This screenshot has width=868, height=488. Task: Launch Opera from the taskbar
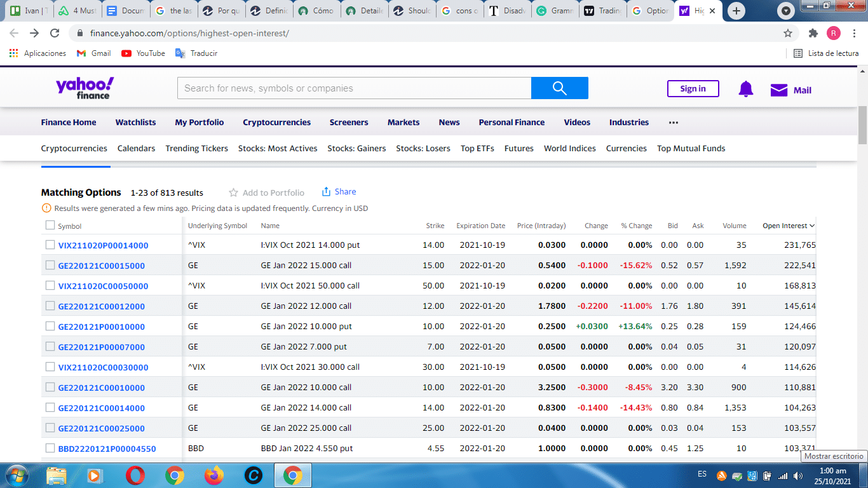tap(135, 475)
